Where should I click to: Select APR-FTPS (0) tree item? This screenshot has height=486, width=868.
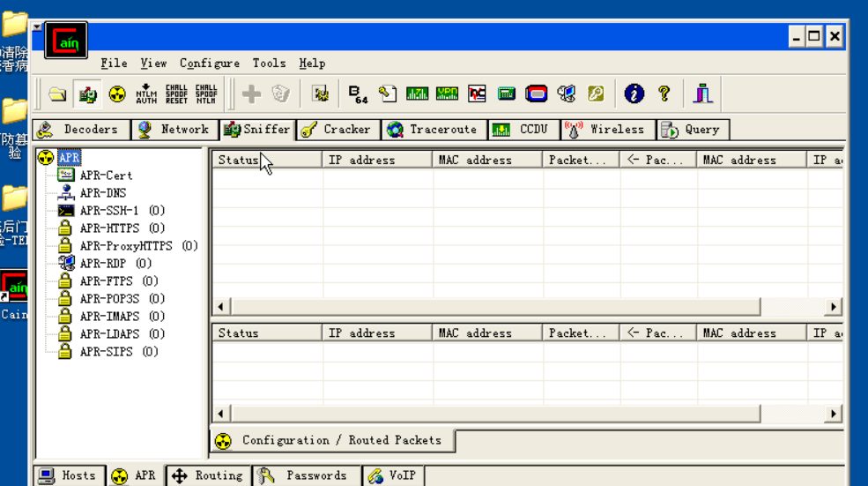pos(118,281)
